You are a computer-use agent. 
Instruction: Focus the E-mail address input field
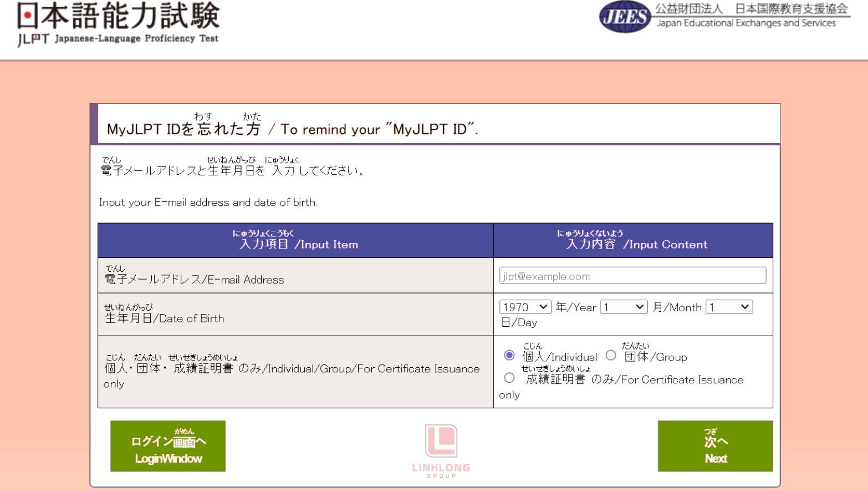632,276
